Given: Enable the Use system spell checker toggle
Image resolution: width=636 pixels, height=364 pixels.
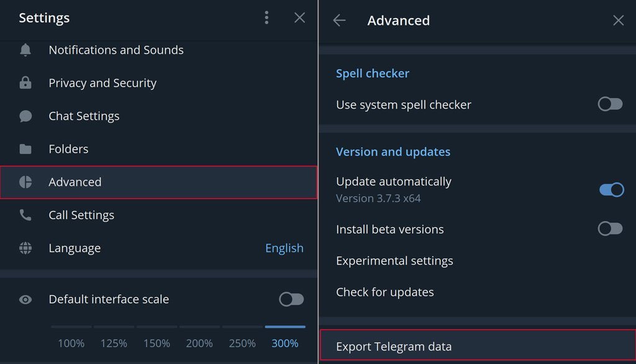Looking at the screenshot, I should (x=610, y=104).
